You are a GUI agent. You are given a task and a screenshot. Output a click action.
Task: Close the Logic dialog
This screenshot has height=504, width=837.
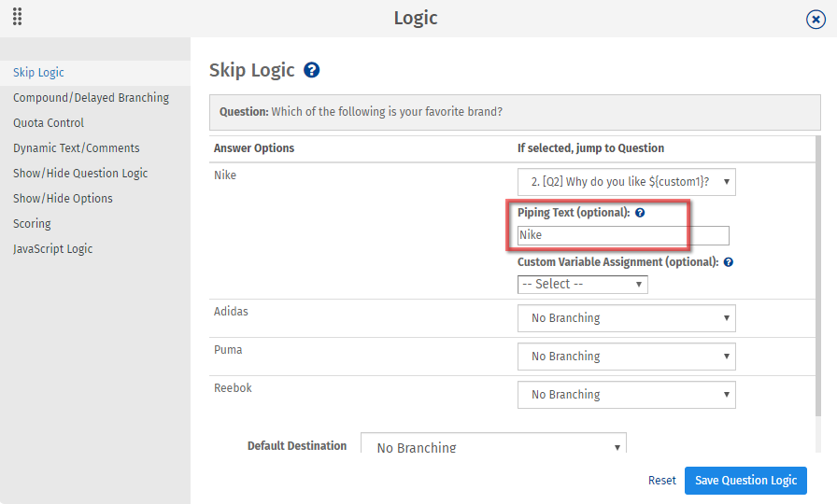[x=816, y=20]
